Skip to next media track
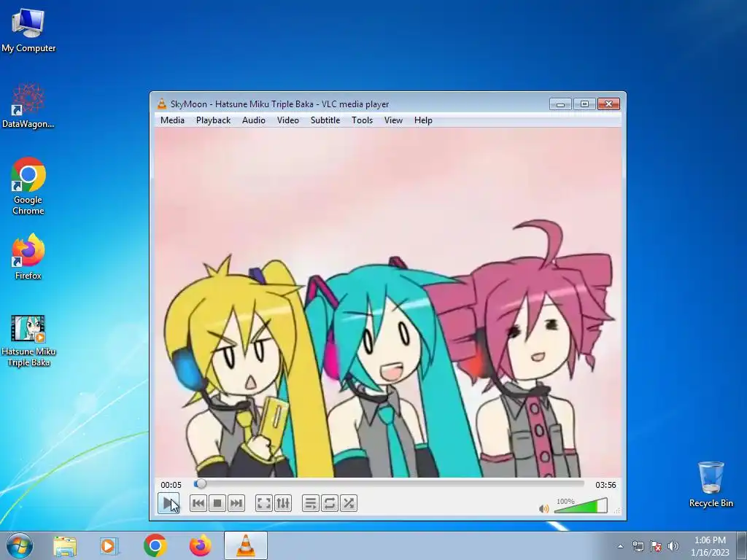The width and height of the screenshot is (747, 560). (x=236, y=503)
